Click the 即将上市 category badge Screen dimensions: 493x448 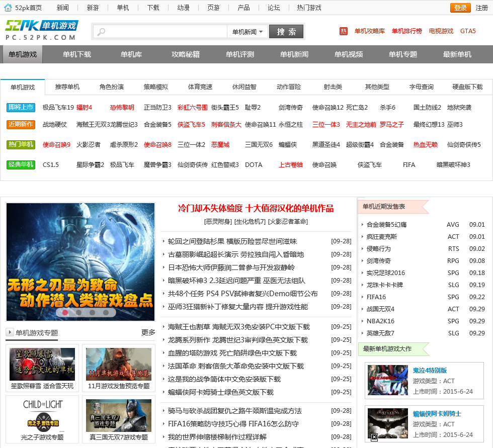coord(21,108)
